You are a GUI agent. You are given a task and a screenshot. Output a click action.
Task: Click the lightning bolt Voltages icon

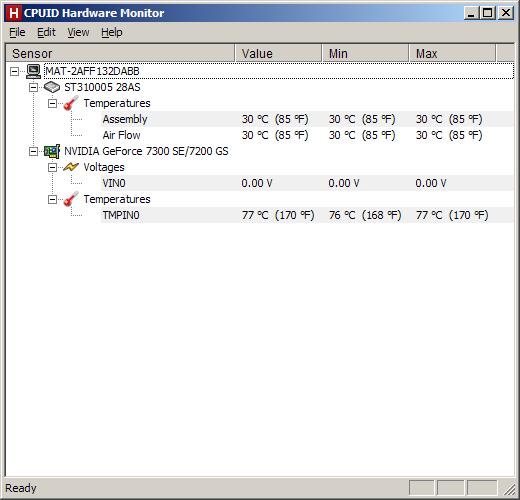[x=71, y=167]
